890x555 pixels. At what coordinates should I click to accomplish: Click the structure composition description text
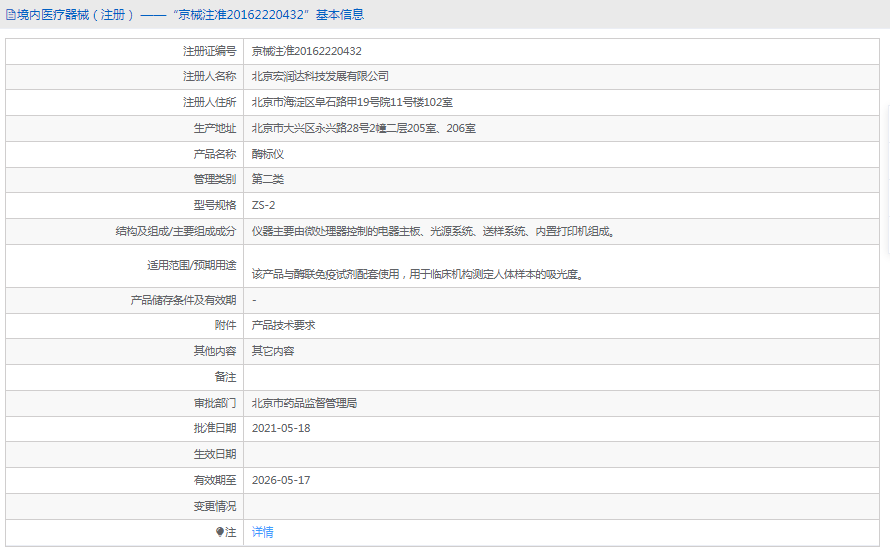pos(434,232)
